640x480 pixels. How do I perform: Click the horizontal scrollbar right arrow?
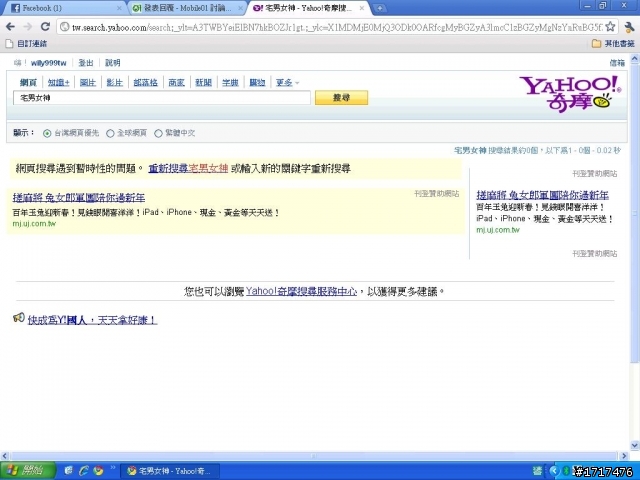pyautogui.click(x=624, y=456)
